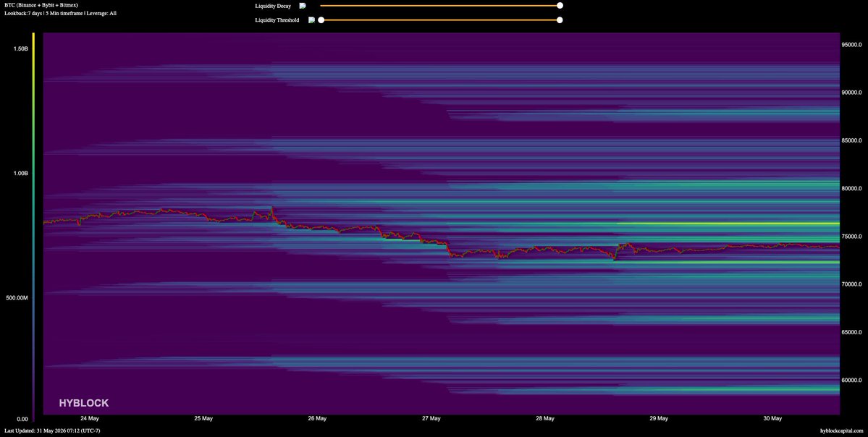Click the 500.00M scale label
This screenshot has width=868, height=437.
click(x=17, y=297)
